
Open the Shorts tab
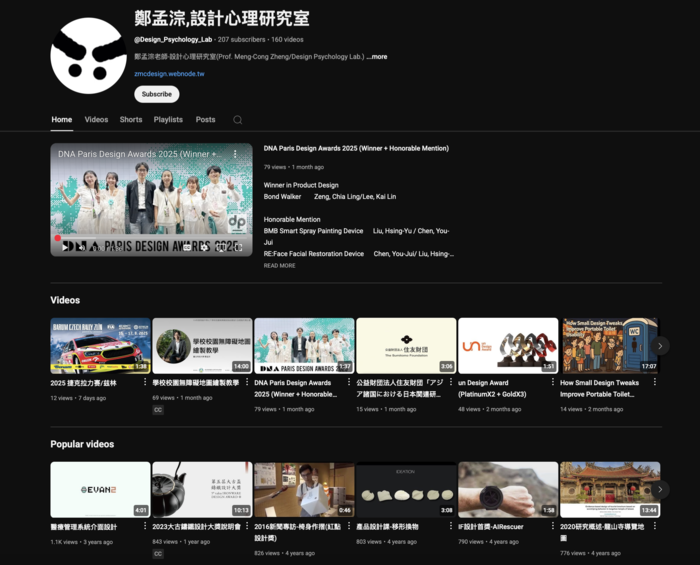131,120
